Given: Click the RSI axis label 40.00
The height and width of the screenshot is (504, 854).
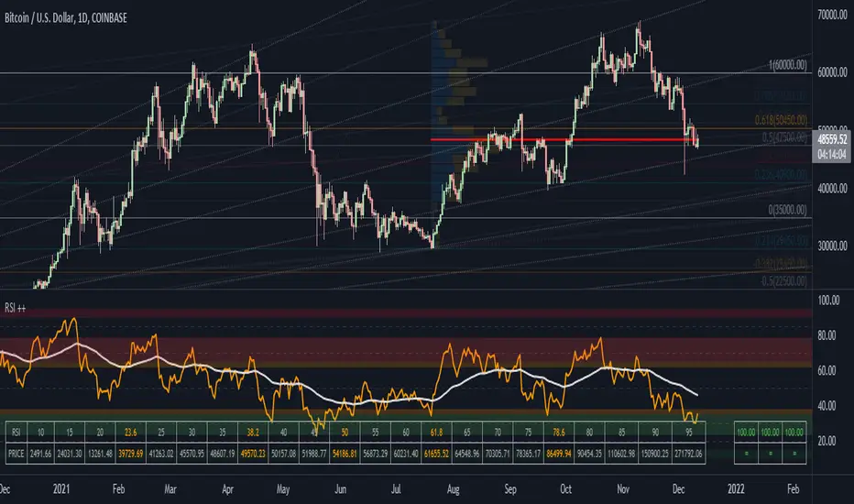Looking at the screenshot, I should 827,406.
